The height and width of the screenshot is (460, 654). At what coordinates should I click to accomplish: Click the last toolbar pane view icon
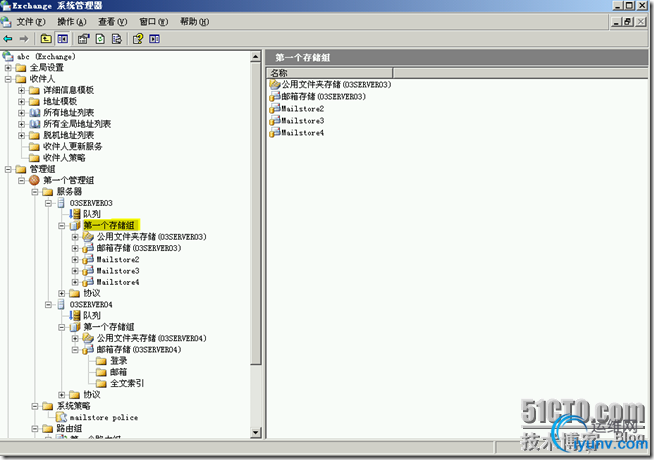click(154, 39)
